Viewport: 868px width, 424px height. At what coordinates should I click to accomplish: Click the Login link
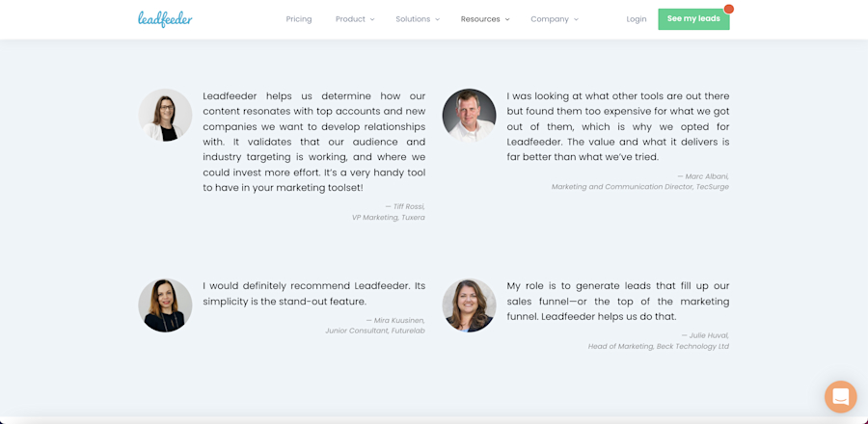pos(637,19)
